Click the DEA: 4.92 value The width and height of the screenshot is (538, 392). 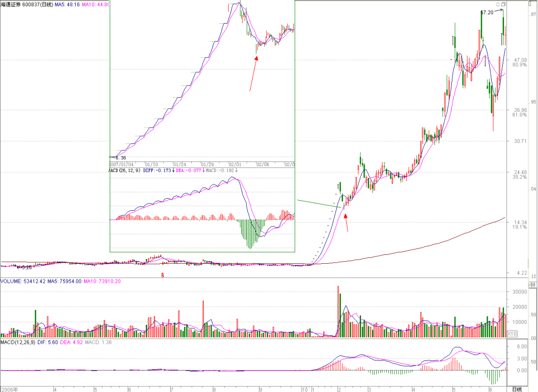tap(71, 342)
